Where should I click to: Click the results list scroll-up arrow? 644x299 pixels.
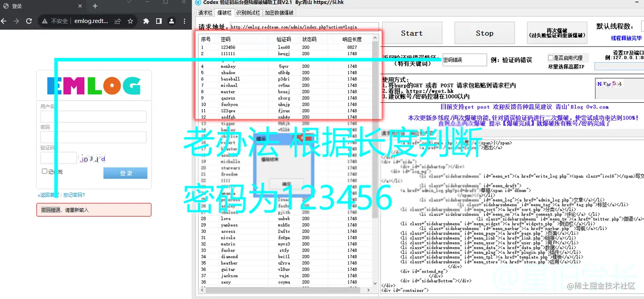tap(375, 38)
